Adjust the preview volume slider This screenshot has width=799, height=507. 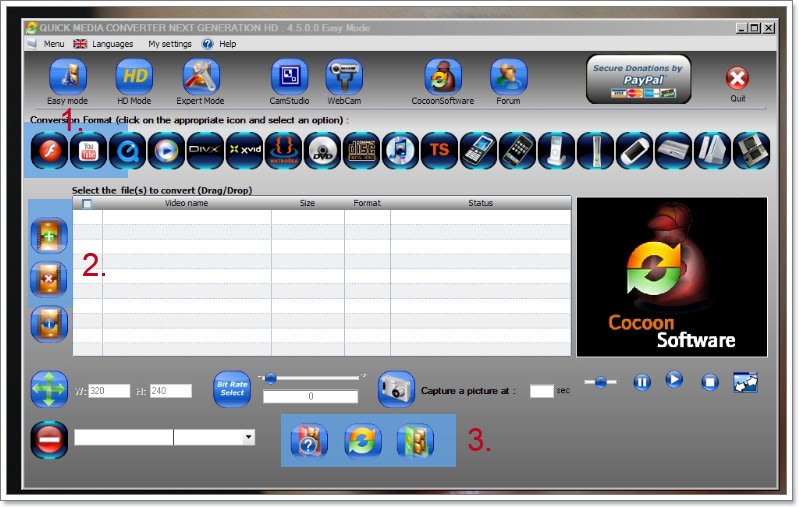click(600, 382)
